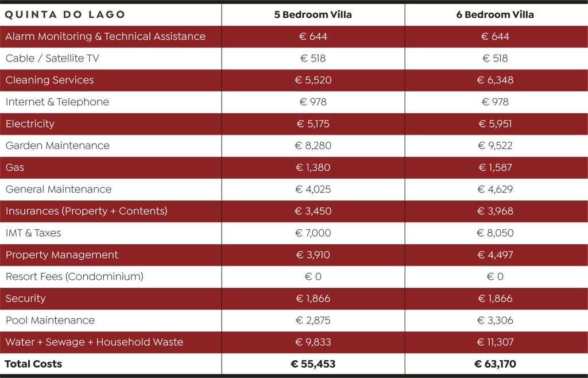
Task: Select the Gas 5 bedroom value € 1,380
Action: [313, 167]
